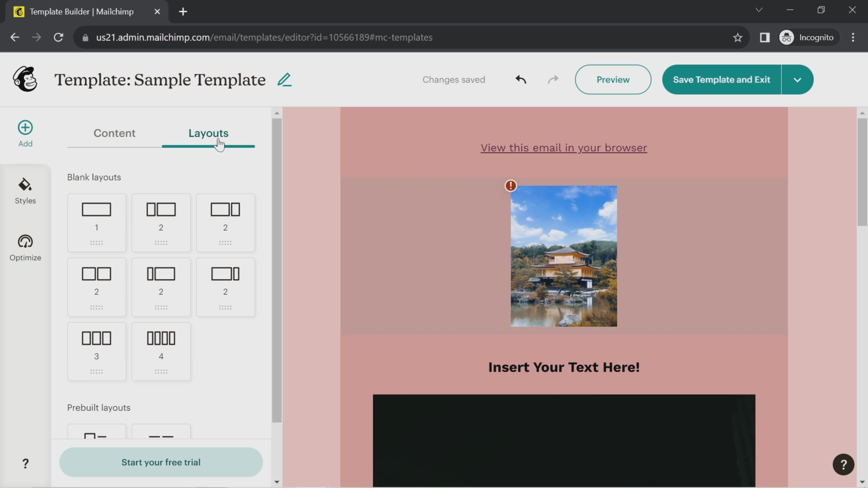
Task: Switch to the Layouts tab
Action: point(208,132)
